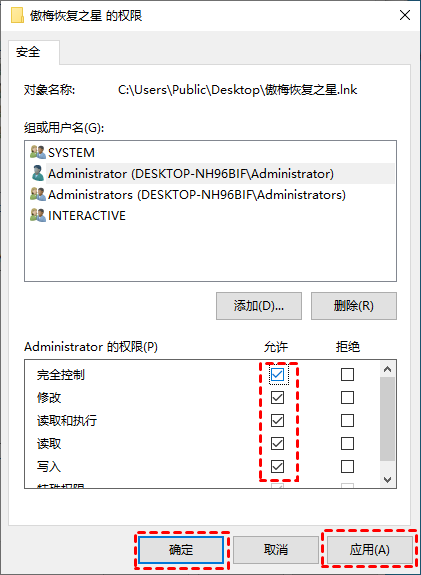This screenshot has width=421, height=575.
Task: Toggle Allow checkbox for 完全控制
Action: [277, 374]
